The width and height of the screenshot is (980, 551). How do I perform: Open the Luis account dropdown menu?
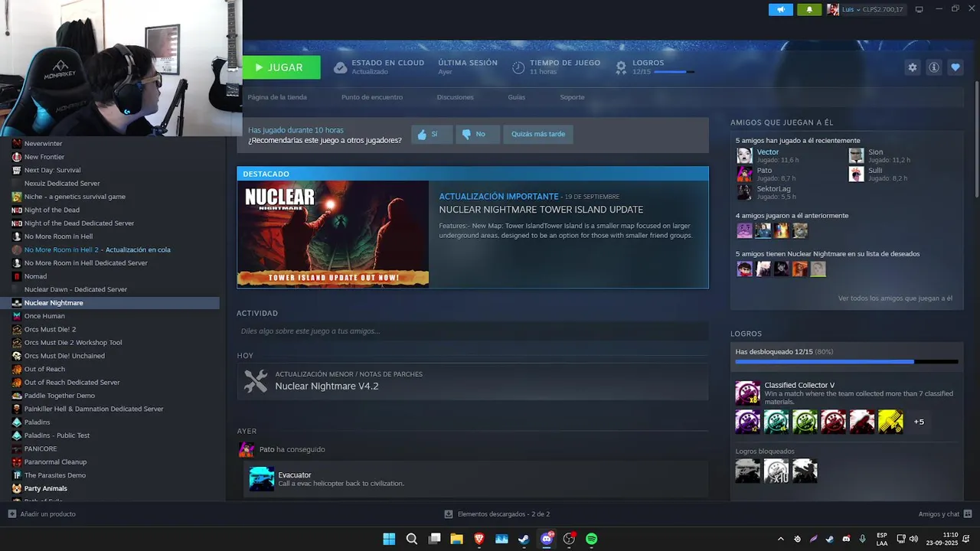850,9
